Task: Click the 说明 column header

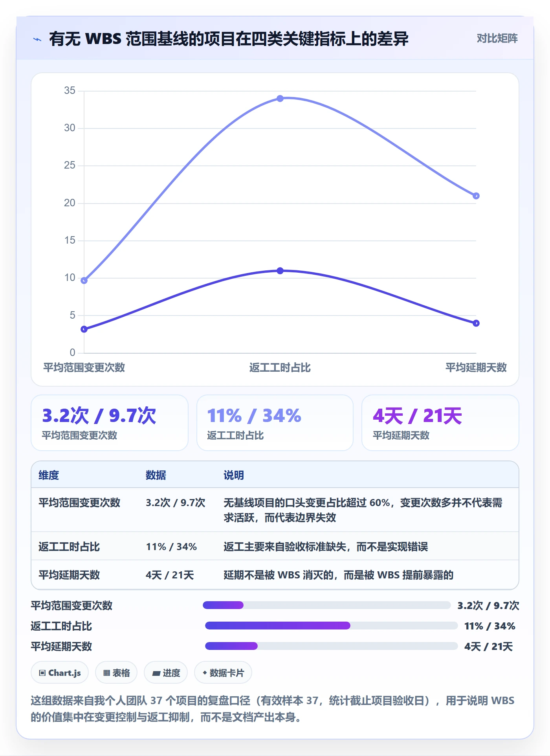Action: [234, 475]
